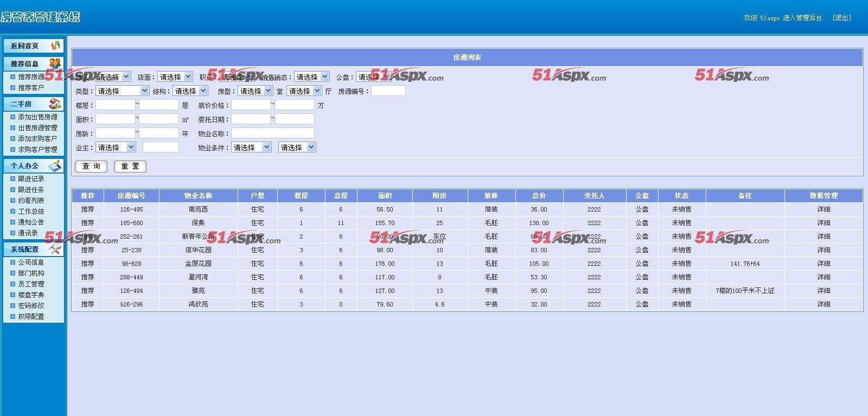The image size is (868, 416).
Task: Click the 返回首页 green arrows icon
Action: [55, 46]
